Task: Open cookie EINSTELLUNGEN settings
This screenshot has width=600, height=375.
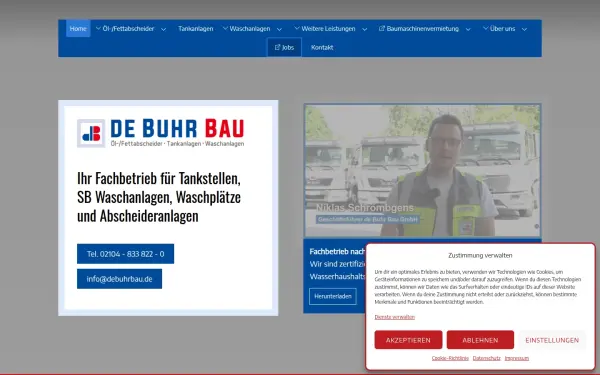Action: pyautogui.click(x=552, y=340)
